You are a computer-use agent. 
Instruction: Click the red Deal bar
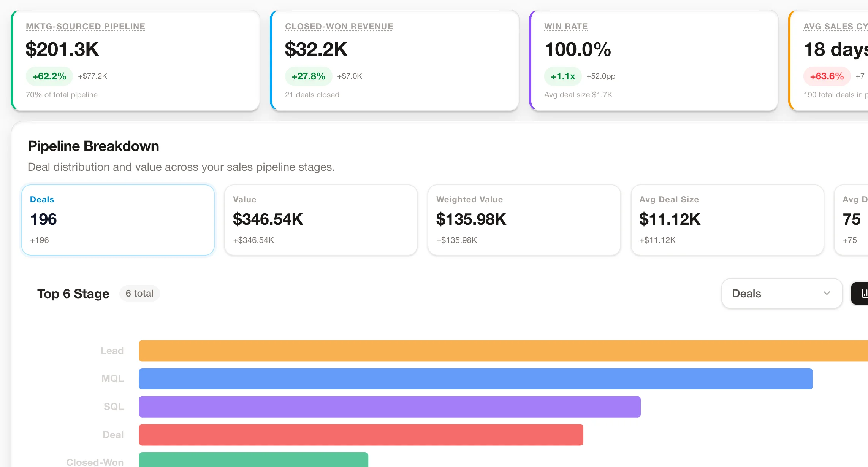(x=361, y=435)
